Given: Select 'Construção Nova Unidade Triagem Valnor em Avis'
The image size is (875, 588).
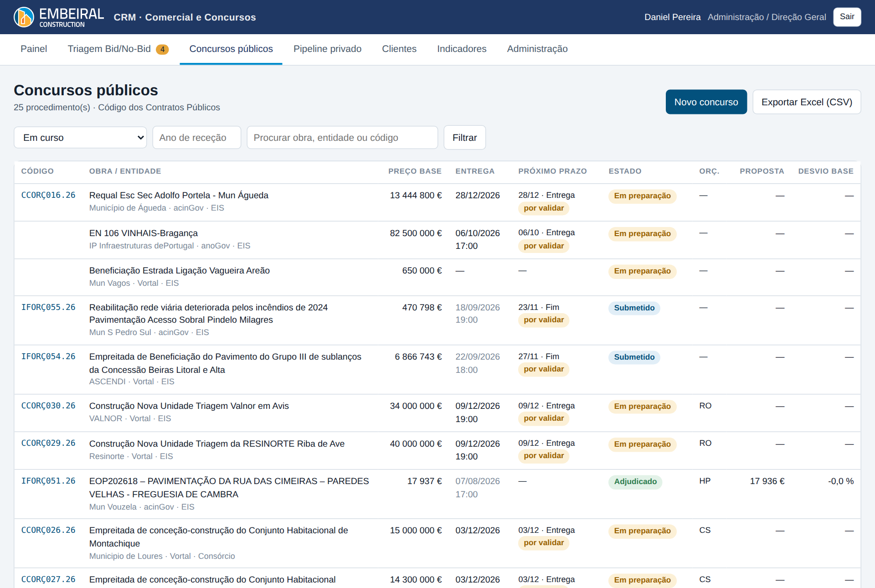Looking at the screenshot, I should coord(189,406).
